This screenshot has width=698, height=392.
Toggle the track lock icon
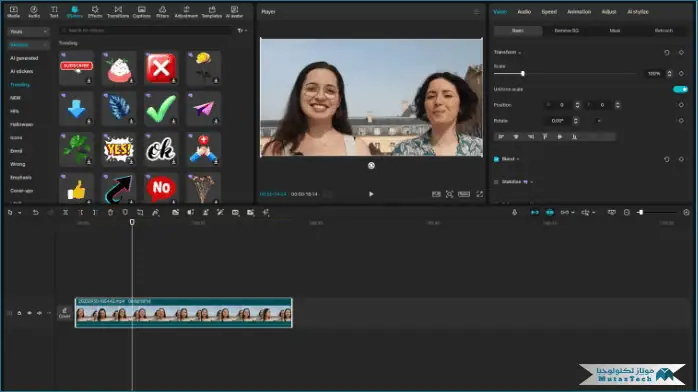[x=19, y=313]
